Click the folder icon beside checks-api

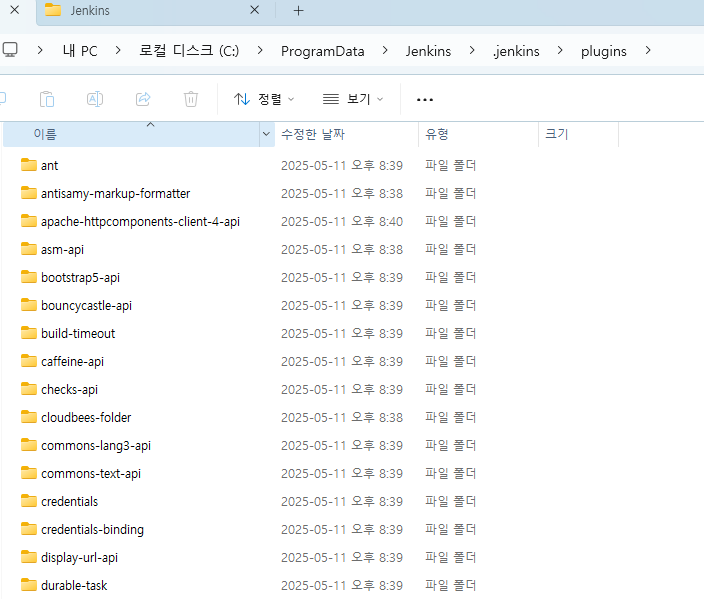[x=29, y=389]
